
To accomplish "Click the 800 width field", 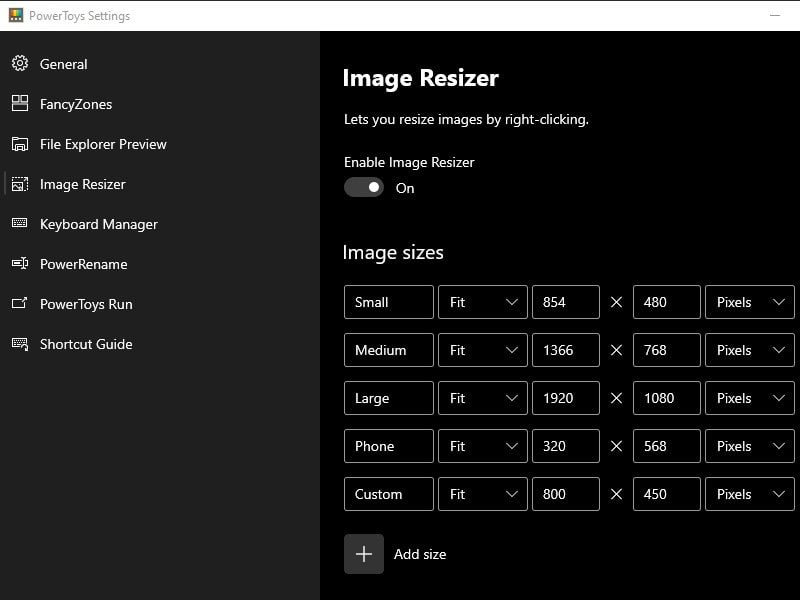I will tap(566, 494).
